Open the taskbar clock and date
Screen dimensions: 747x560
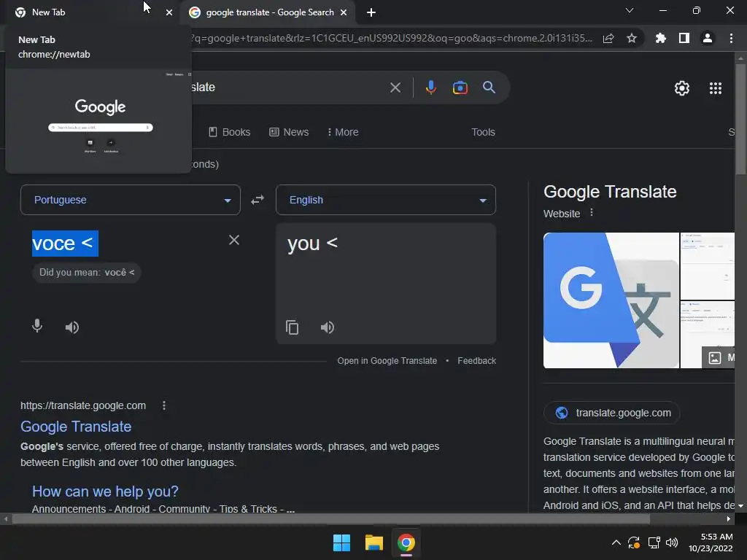click(x=711, y=542)
